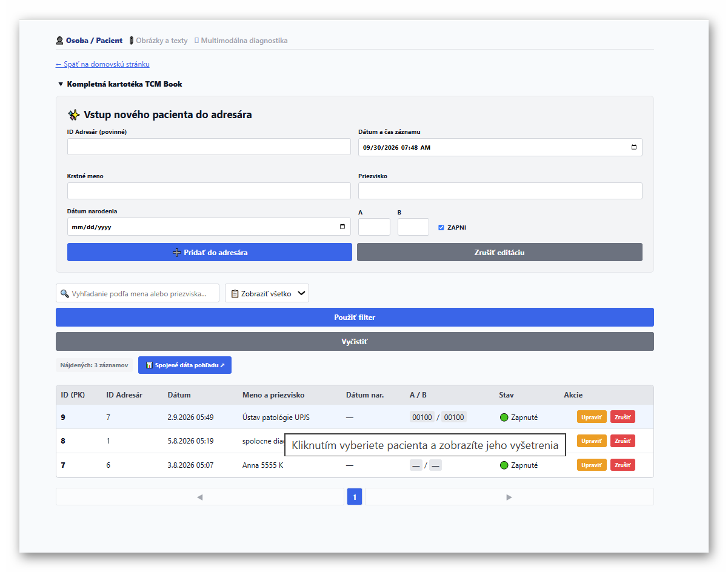The width and height of the screenshot is (728, 572).
Task: Clear filters with the Vyčistiť button
Action: point(355,342)
